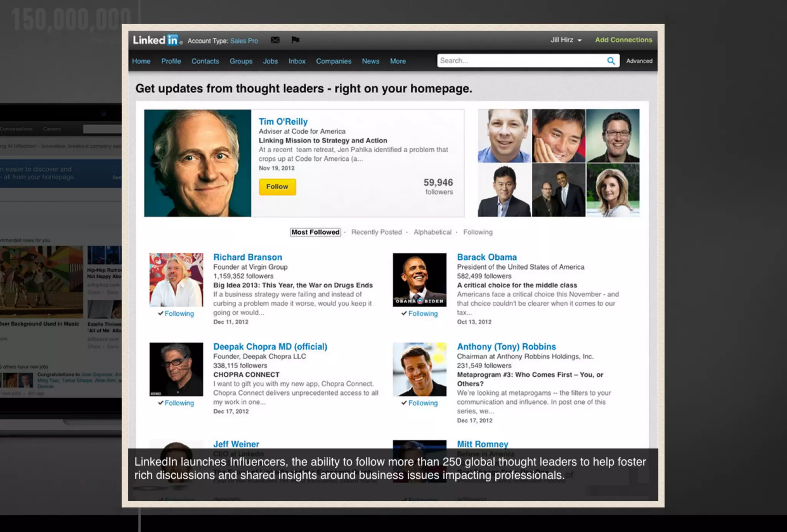
Task: Click Tim O'Reilly's large photo
Action: tap(198, 163)
